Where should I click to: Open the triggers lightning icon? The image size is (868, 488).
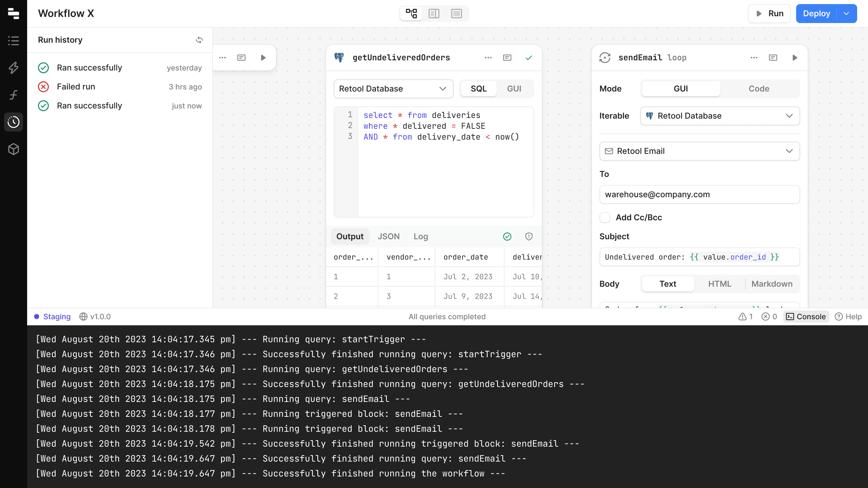pos(14,68)
